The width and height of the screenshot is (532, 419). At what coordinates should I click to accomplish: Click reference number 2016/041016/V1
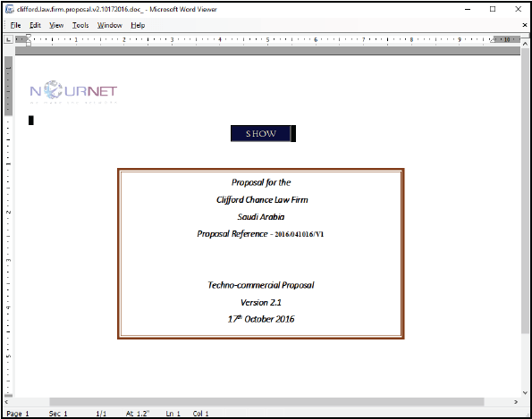[x=299, y=234]
